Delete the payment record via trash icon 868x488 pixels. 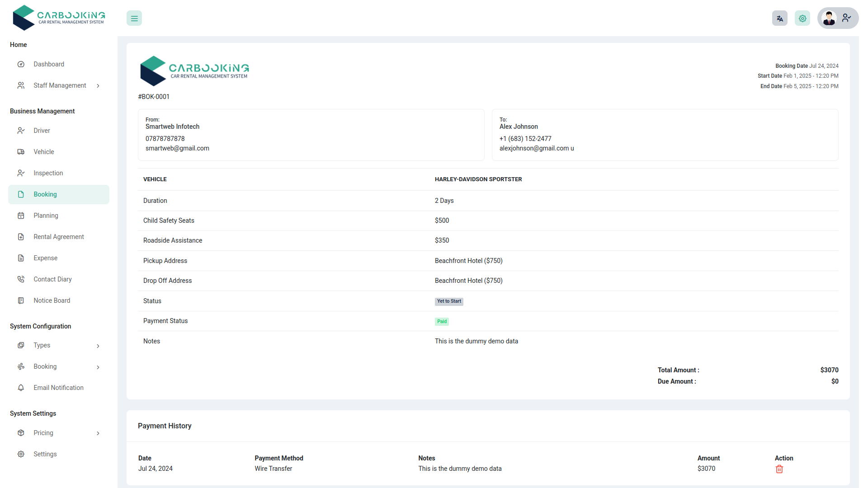click(x=779, y=469)
